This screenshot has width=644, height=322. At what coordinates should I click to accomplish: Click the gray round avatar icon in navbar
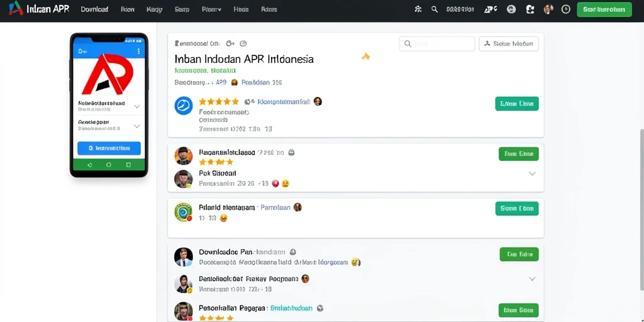tap(511, 9)
